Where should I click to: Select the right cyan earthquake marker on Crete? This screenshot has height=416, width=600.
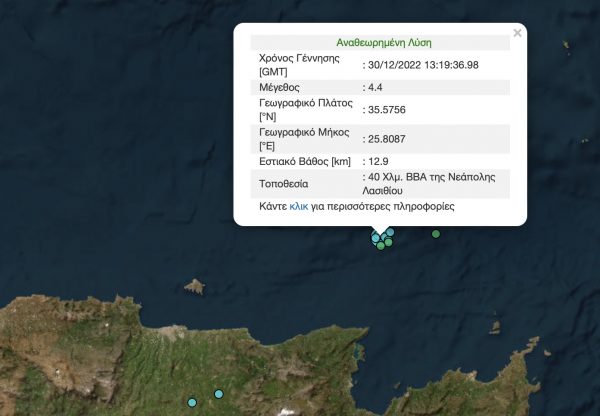[x=219, y=393]
